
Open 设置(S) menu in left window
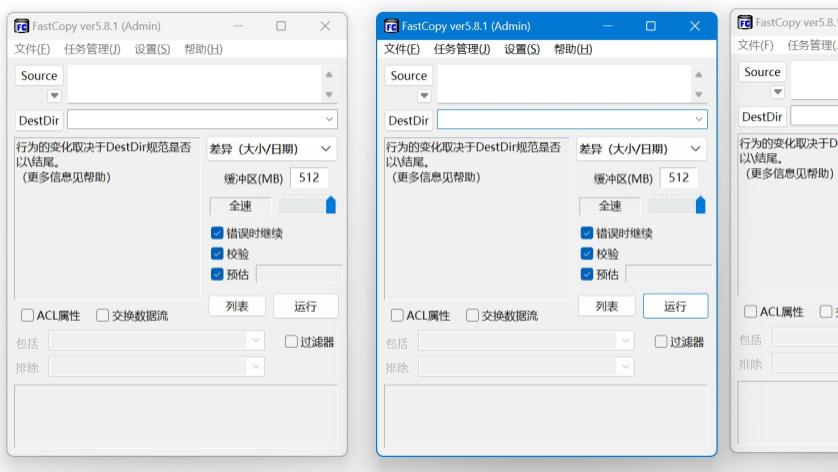click(x=152, y=49)
